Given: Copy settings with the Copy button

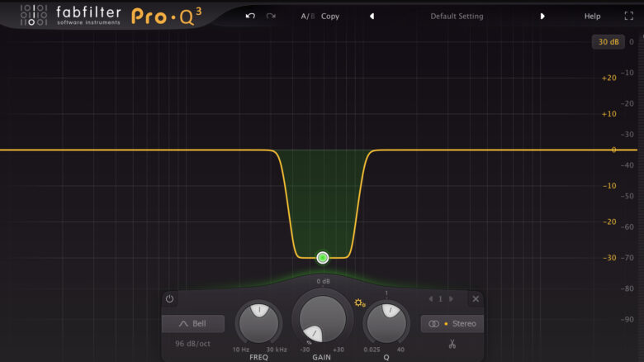Looking at the screenshot, I should click(330, 17).
